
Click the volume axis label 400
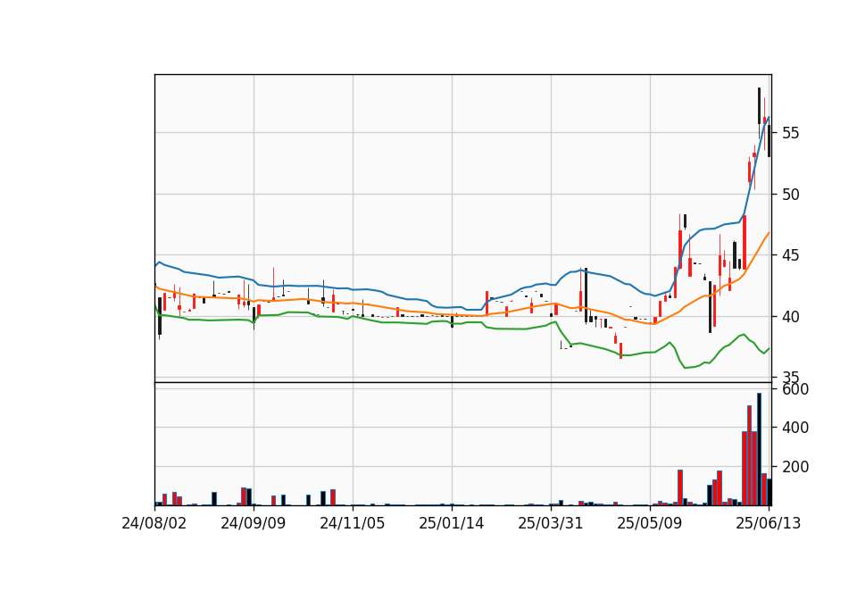[x=795, y=428]
